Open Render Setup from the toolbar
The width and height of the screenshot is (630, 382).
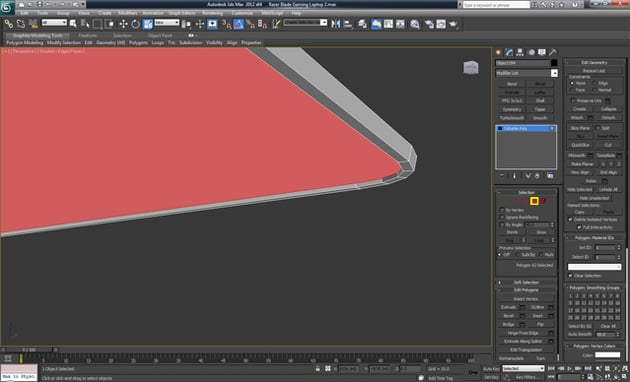tap(429, 24)
